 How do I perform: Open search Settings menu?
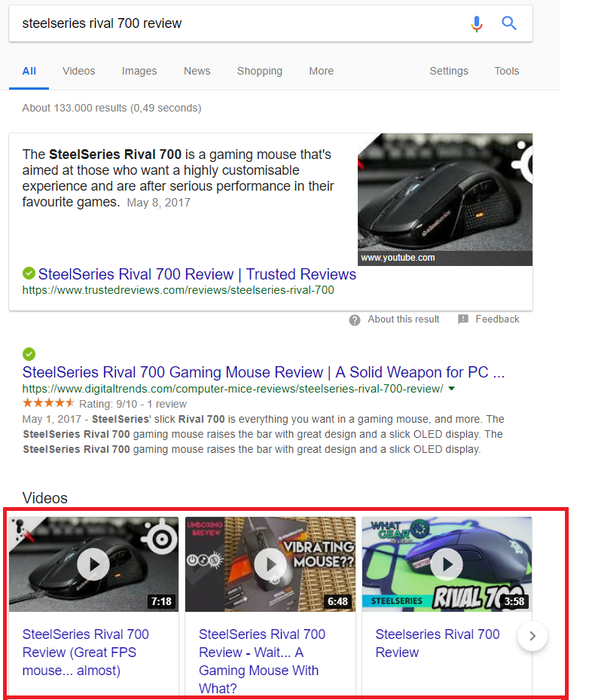(x=449, y=71)
